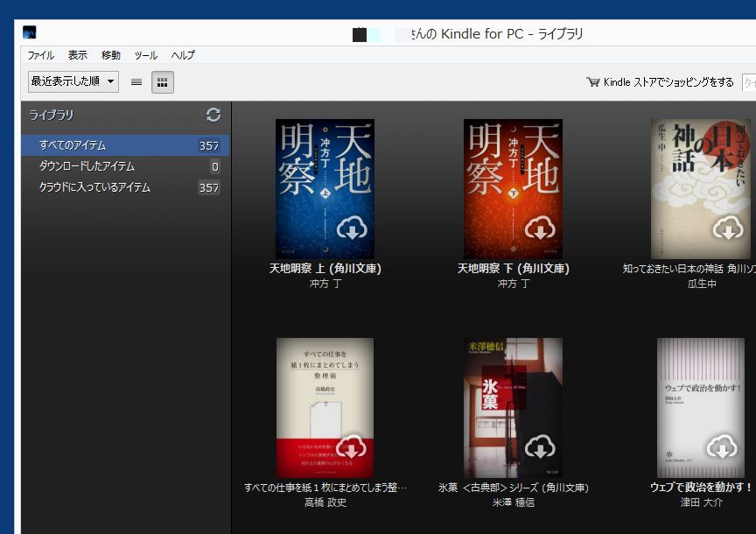Open the すべての仕事を紙1枚に book cover
756x534 pixels.
click(x=325, y=408)
